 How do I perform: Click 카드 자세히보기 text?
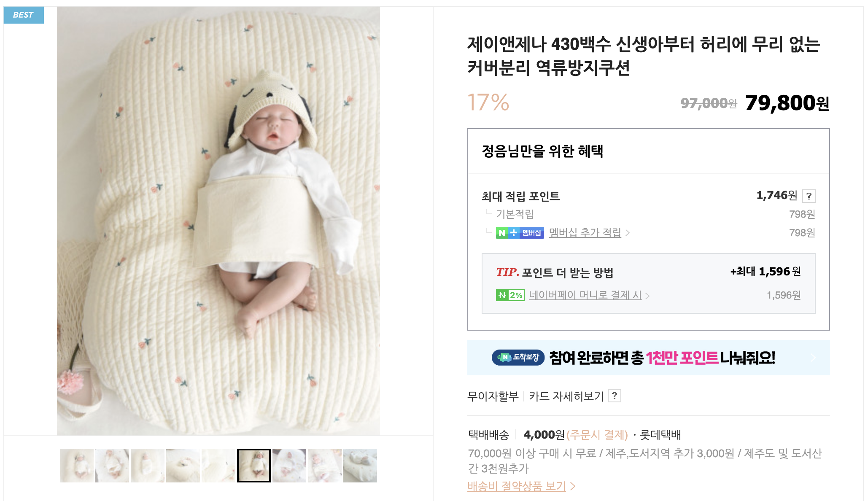point(566,396)
